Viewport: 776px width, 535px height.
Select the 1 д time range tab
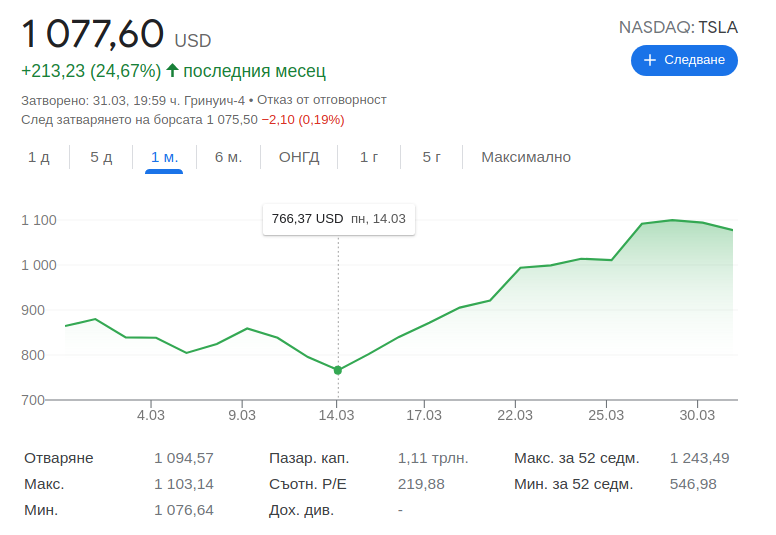coord(39,157)
